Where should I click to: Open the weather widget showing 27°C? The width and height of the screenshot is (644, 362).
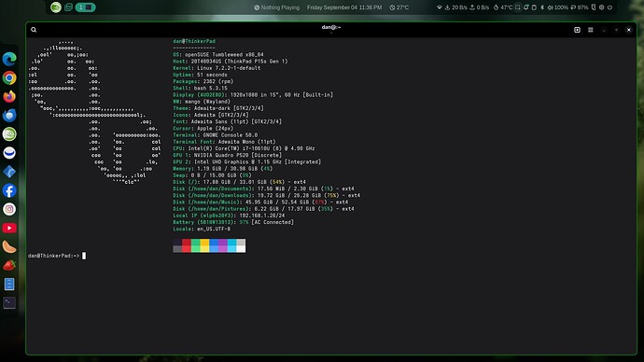[x=399, y=7]
